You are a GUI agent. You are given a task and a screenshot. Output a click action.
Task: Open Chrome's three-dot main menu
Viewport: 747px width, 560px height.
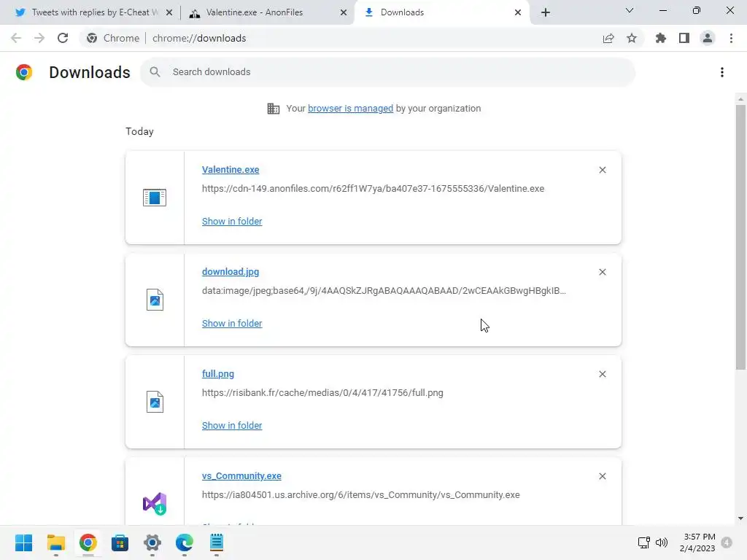click(x=731, y=38)
